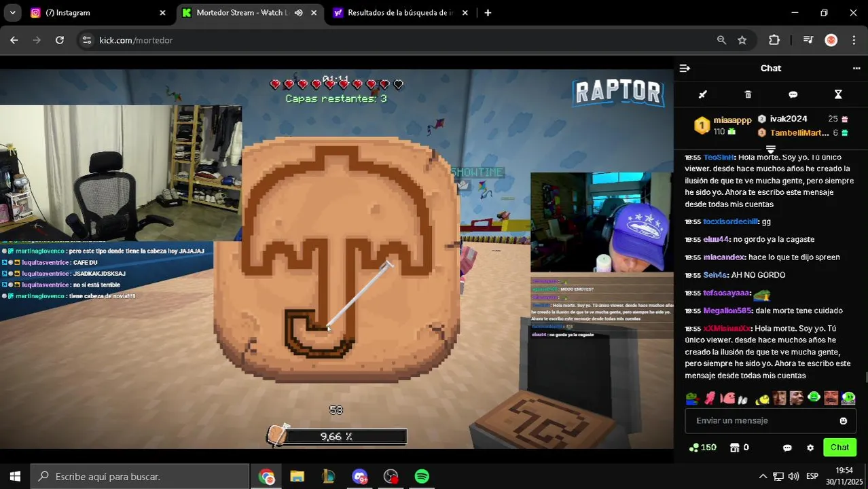This screenshot has width=868, height=489.
Task: Bookmark this page with the star icon
Action: [x=742, y=40]
